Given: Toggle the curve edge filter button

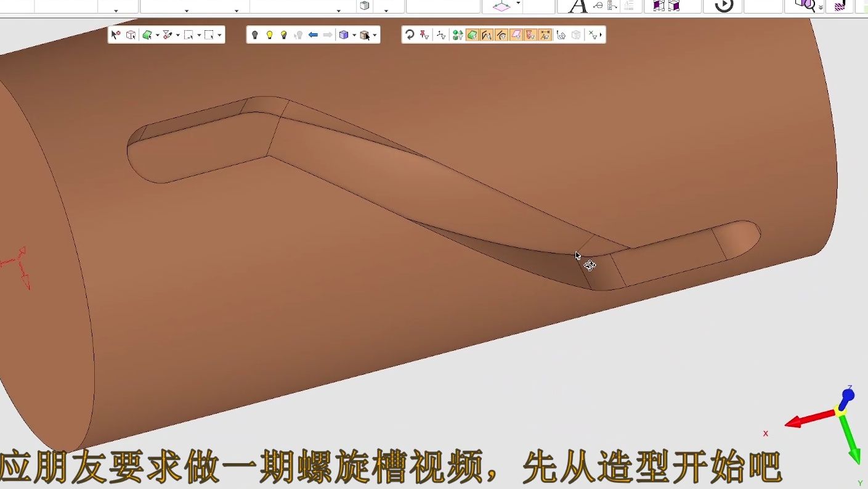Looking at the screenshot, I should click(487, 35).
